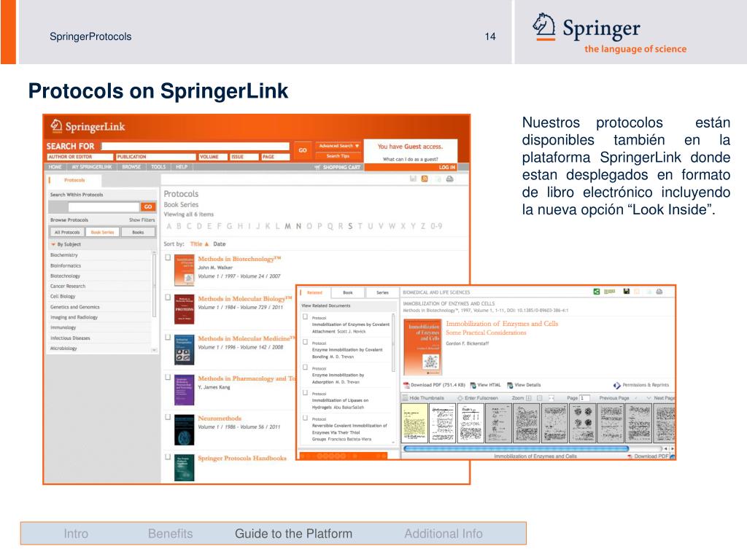Select the Books browse tab
Viewport: 747px width, 560px height.
[138, 233]
